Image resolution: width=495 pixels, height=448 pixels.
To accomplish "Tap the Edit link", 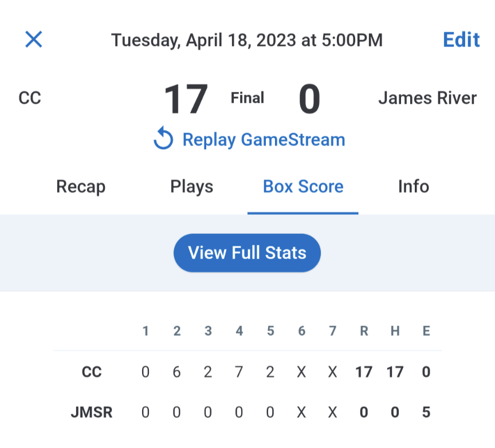I will [461, 40].
